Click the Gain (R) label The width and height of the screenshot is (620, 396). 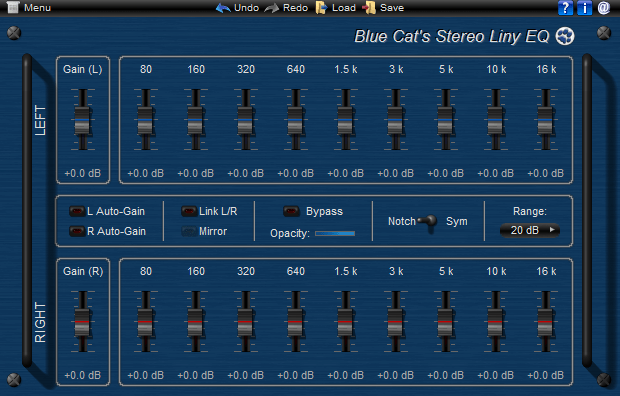click(83, 271)
